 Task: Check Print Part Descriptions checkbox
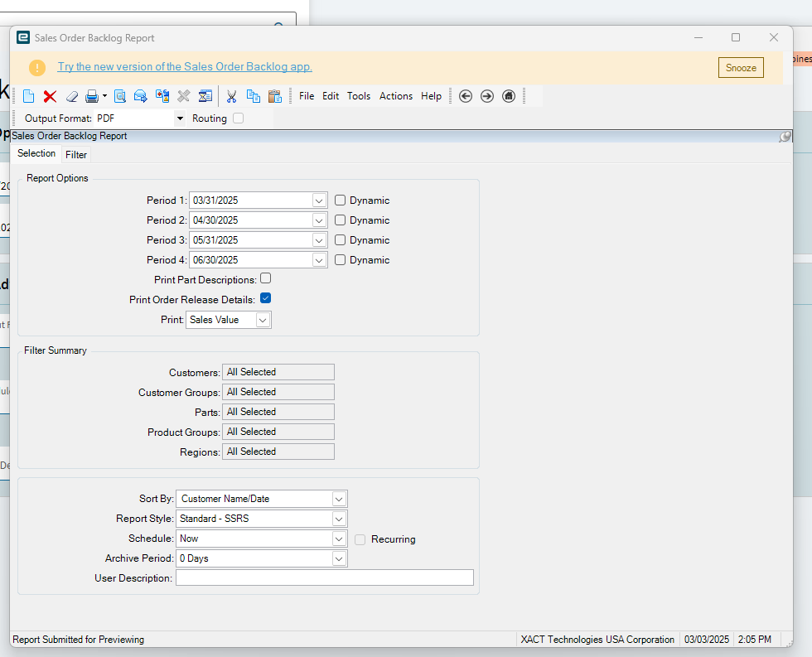coord(266,278)
